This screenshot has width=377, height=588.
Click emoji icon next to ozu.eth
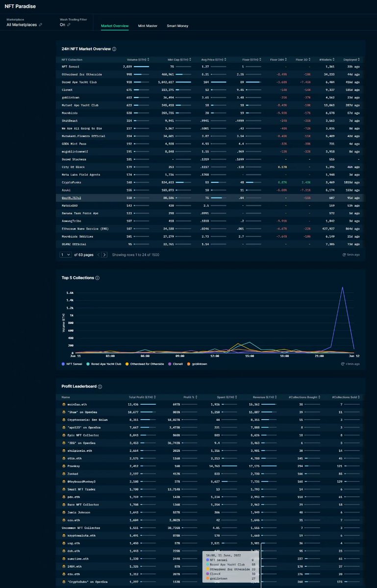[64, 520]
